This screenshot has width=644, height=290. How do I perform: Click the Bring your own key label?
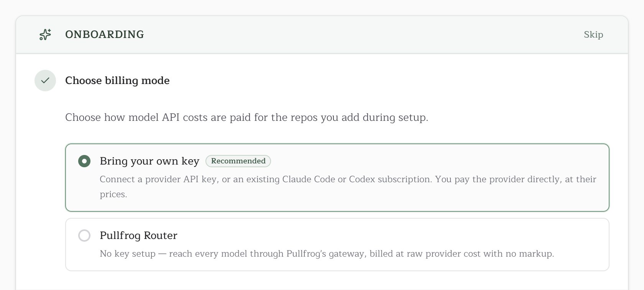pyautogui.click(x=149, y=161)
